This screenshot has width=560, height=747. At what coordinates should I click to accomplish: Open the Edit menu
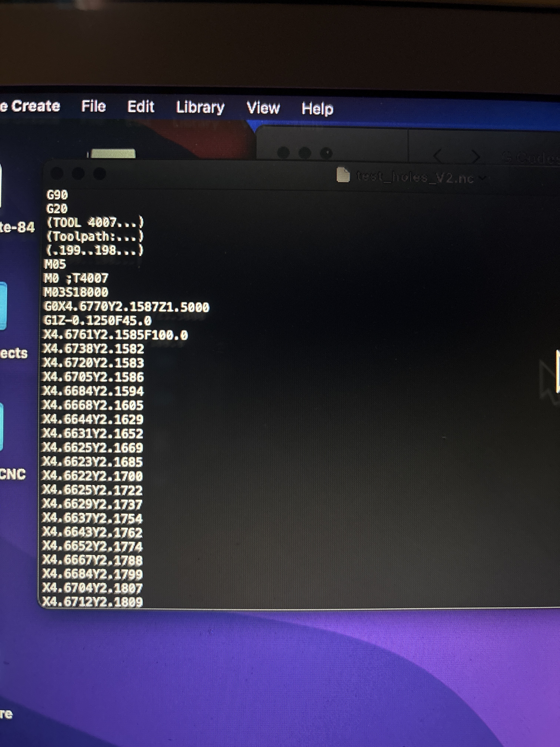tap(140, 107)
